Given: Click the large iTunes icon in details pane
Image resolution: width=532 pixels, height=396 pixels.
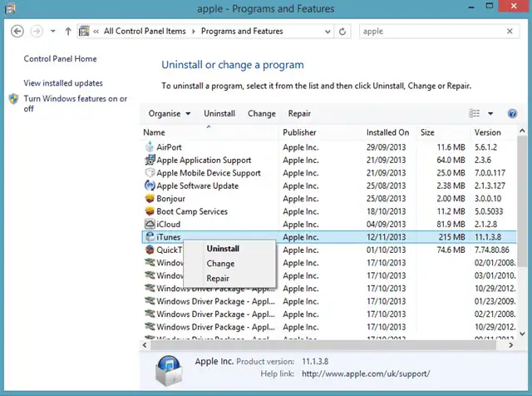Looking at the screenshot, I should [169, 371].
